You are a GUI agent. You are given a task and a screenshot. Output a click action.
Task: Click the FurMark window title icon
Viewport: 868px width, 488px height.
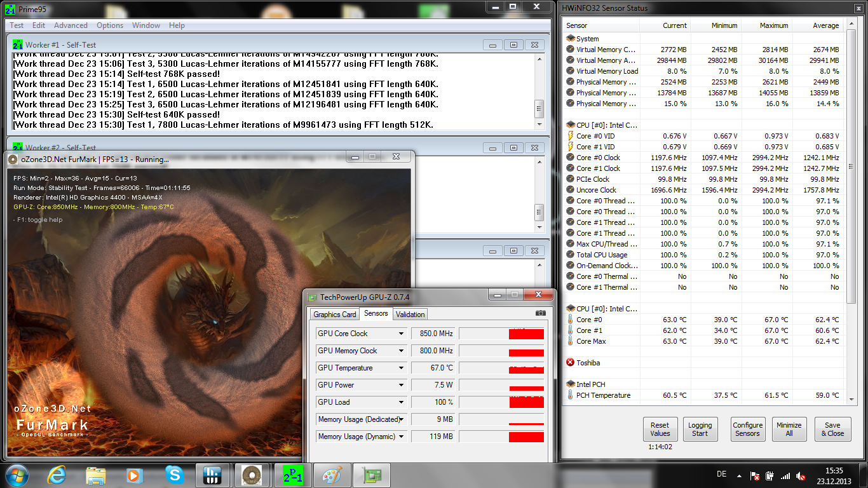tap(13, 159)
